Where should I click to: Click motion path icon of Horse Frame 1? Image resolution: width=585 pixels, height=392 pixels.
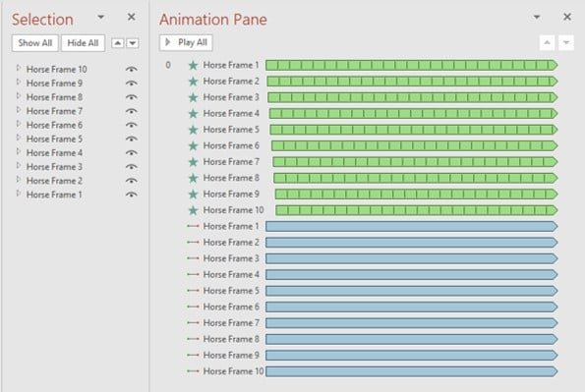(193, 226)
